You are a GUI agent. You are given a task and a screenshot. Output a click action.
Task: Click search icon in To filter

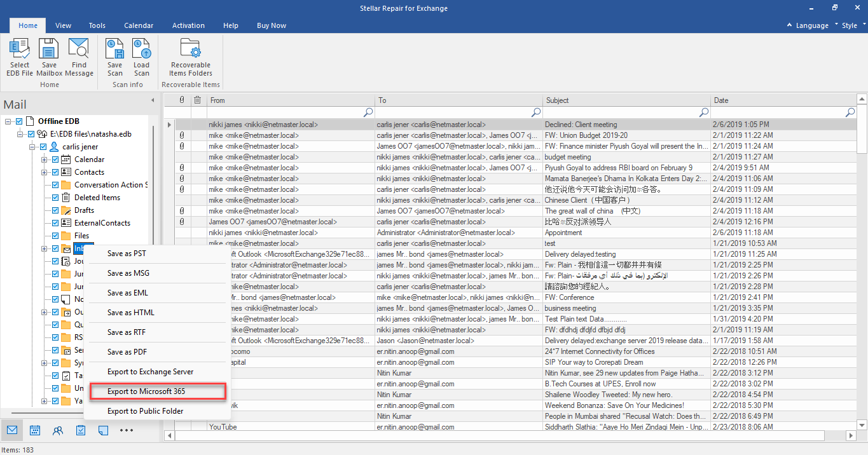pyautogui.click(x=536, y=112)
